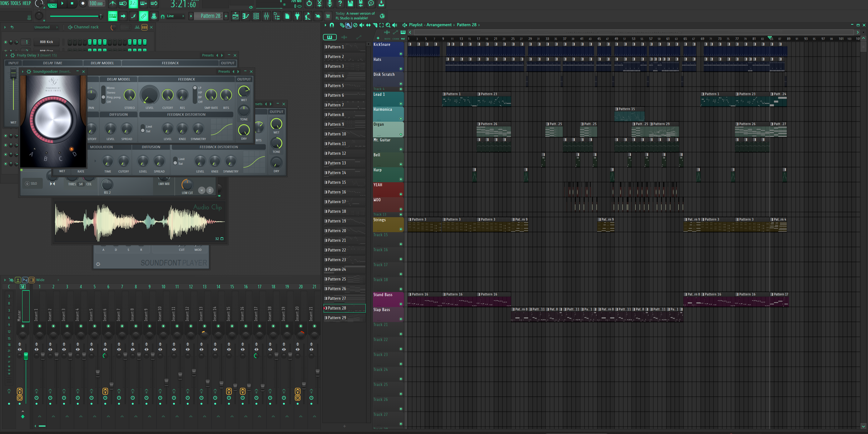Switch picker to the patterns tab
868x434 pixels.
(x=329, y=37)
